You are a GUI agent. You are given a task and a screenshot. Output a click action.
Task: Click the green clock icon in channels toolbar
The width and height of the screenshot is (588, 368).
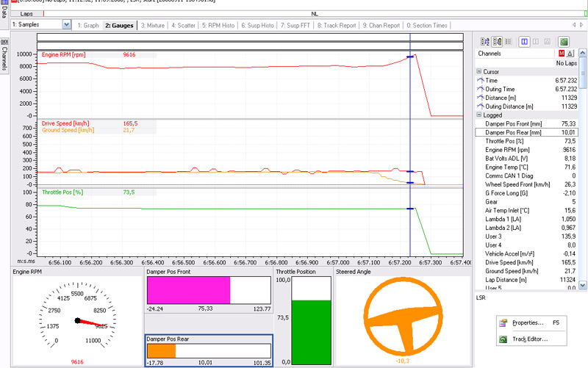tap(564, 42)
